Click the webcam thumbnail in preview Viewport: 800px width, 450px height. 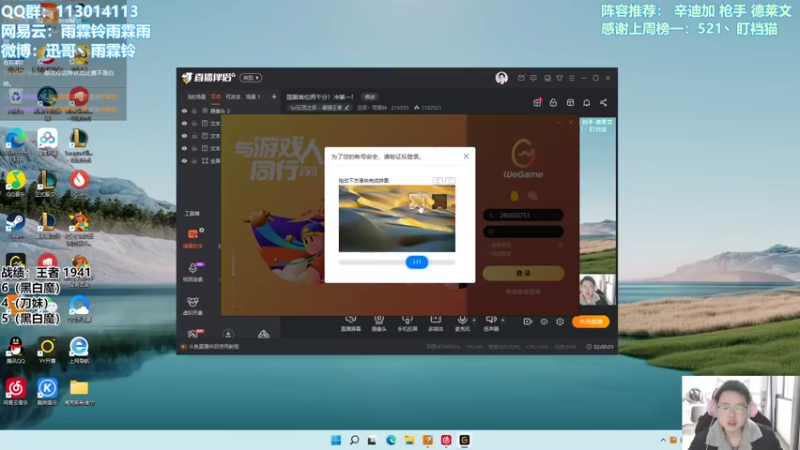pos(597,290)
